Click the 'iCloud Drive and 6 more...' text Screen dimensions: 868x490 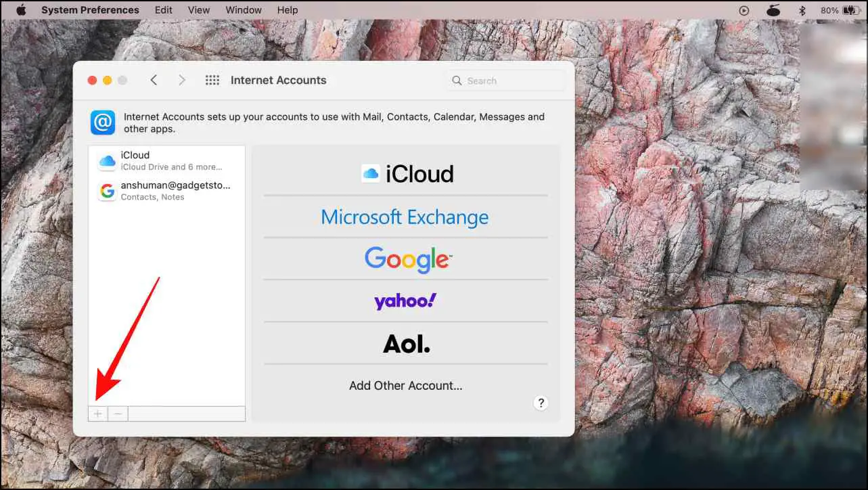[171, 167]
